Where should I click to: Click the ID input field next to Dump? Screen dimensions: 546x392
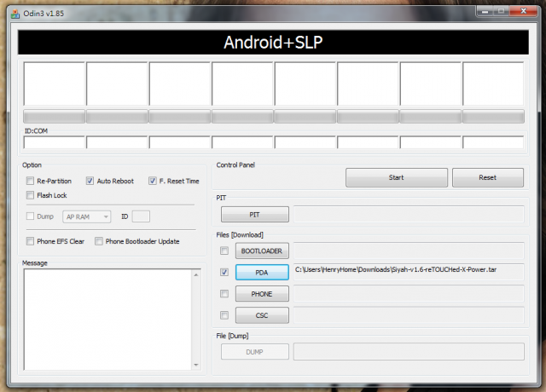(x=141, y=216)
